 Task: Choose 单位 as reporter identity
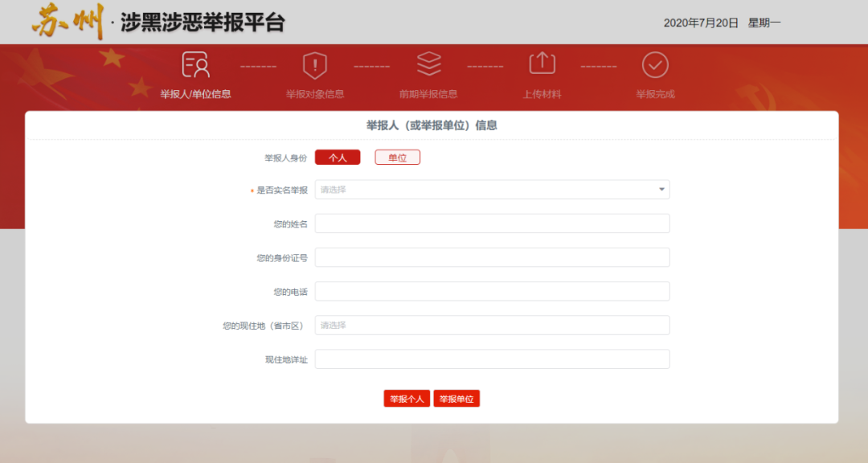coord(398,158)
